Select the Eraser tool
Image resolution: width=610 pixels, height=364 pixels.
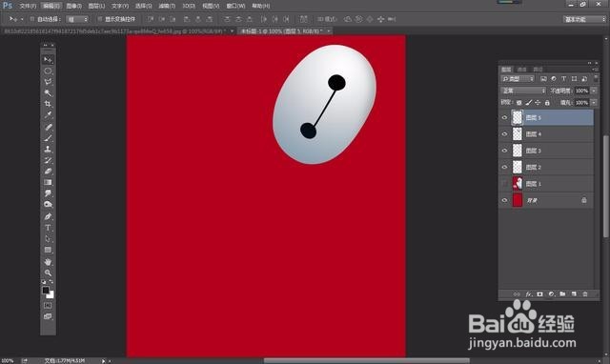(48, 172)
